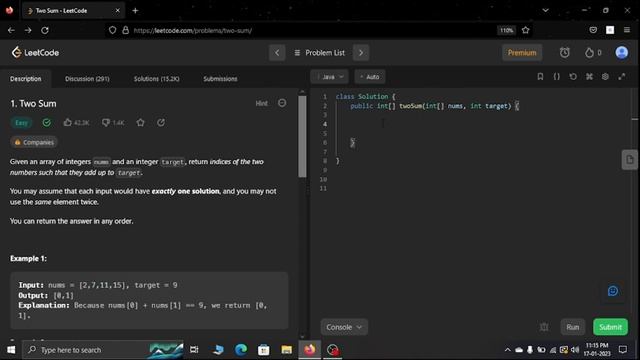
Task: Open Windows notification center
Action: (623, 350)
